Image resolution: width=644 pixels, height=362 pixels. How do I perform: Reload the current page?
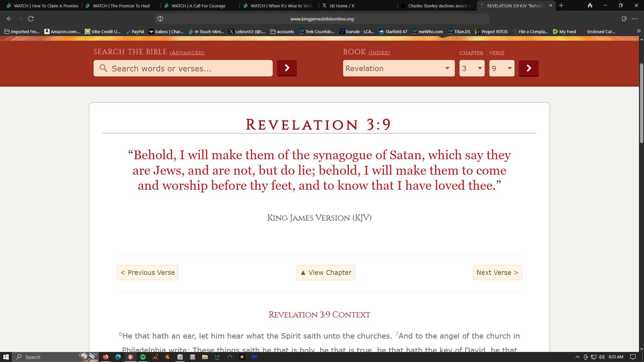click(31, 19)
